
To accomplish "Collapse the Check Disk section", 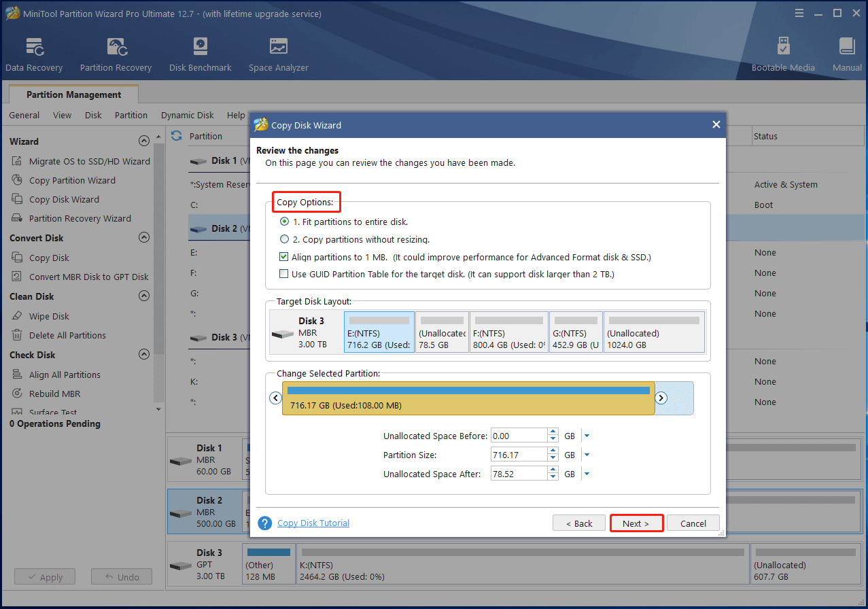I will [143, 355].
